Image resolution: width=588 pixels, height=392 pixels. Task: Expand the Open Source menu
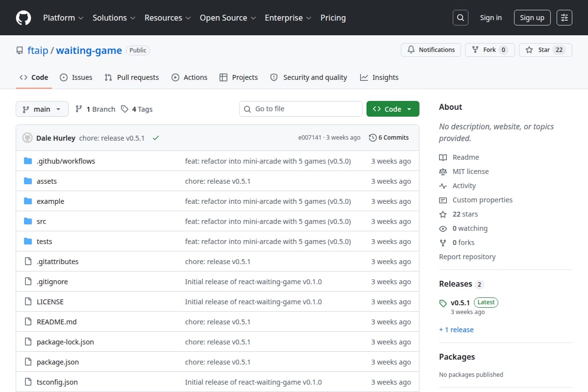[x=228, y=18]
